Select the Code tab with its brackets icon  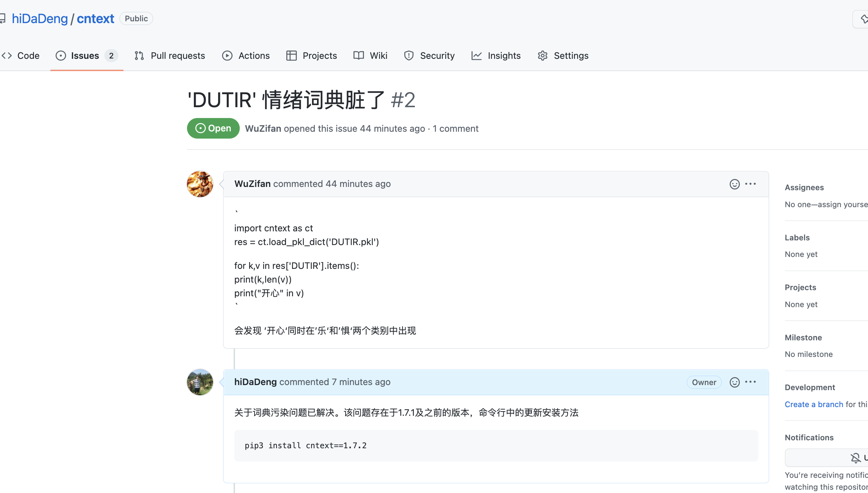click(21, 56)
